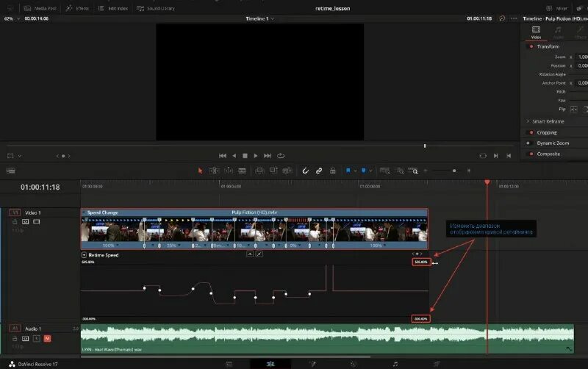
Task: Add a flag with the flag icon
Action: tap(348, 171)
